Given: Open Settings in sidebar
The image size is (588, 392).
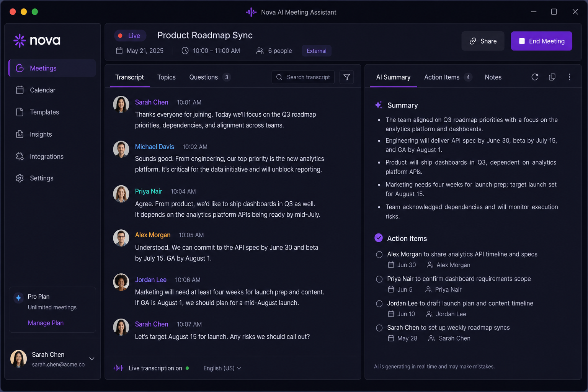Looking at the screenshot, I should (x=52, y=178).
